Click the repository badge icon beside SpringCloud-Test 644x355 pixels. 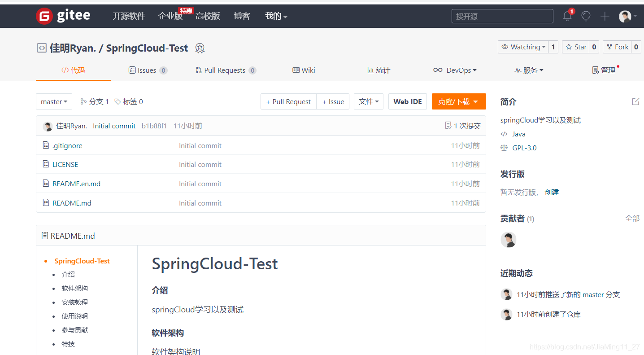[x=200, y=48]
